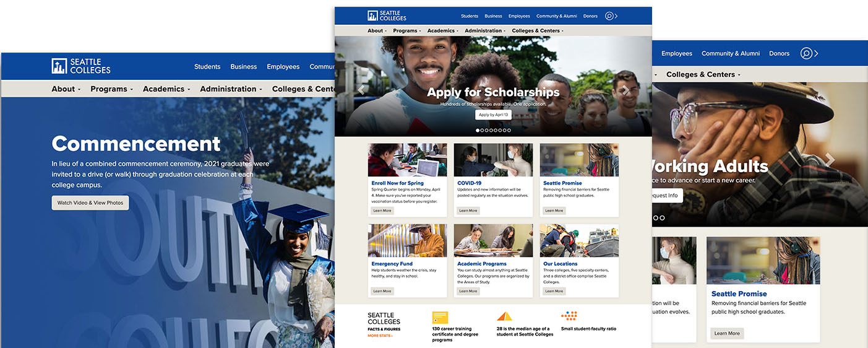The height and width of the screenshot is (348, 868).
Task: Open the Academic Programs heading link
Action: [x=482, y=264]
